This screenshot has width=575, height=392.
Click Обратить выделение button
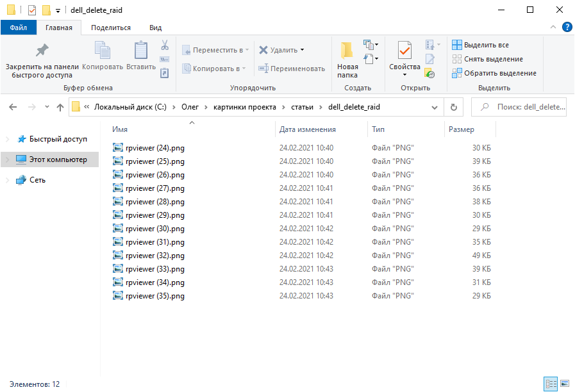494,73
